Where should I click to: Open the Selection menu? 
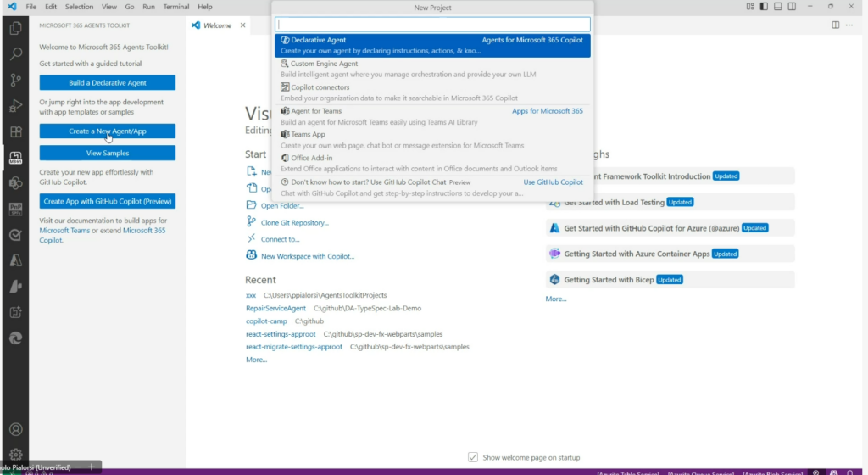pos(79,7)
